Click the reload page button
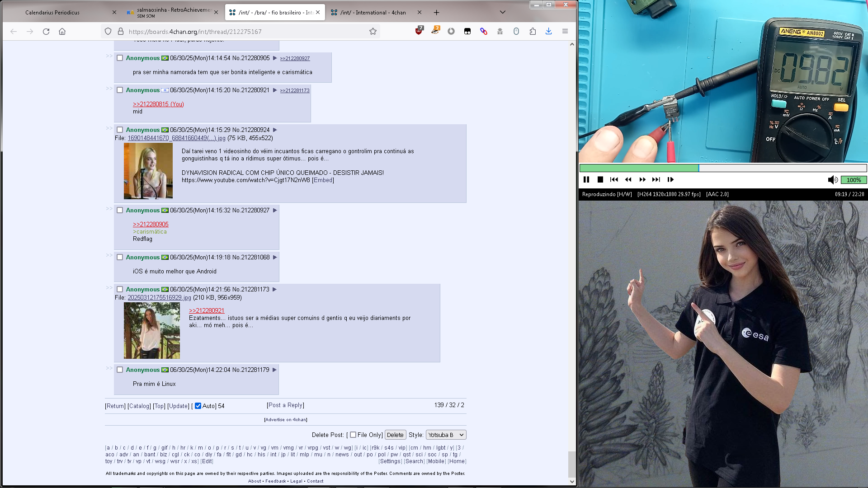The height and width of the screenshot is (488, 868). coord(46,31)
